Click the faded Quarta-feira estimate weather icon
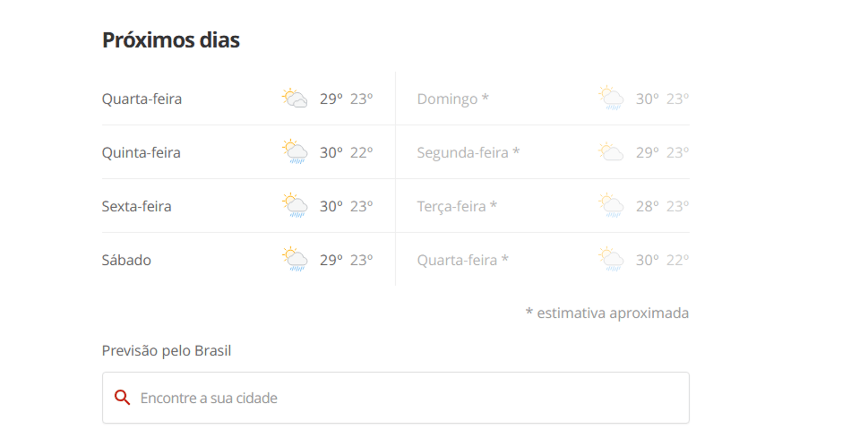The width and height of the screenshot is (868, 438). coord(611,260)
